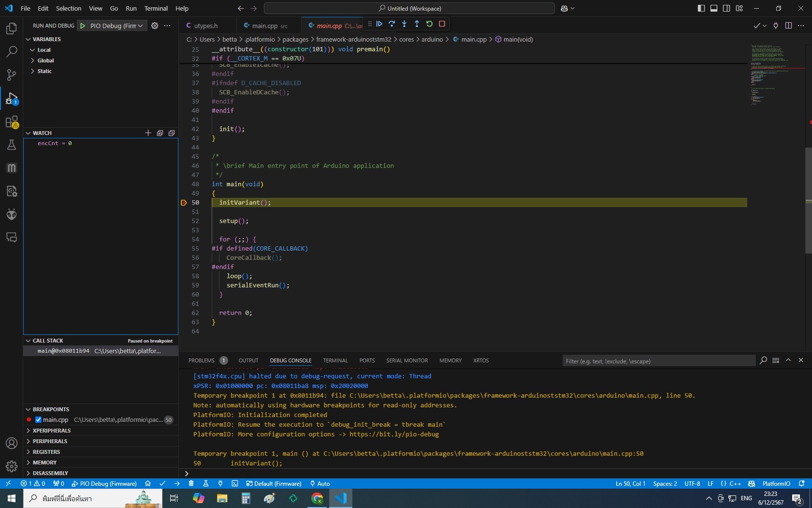Open Manage gear in activity bar
The height and width of the screenshot is (508, 812).
pos(12,466)
